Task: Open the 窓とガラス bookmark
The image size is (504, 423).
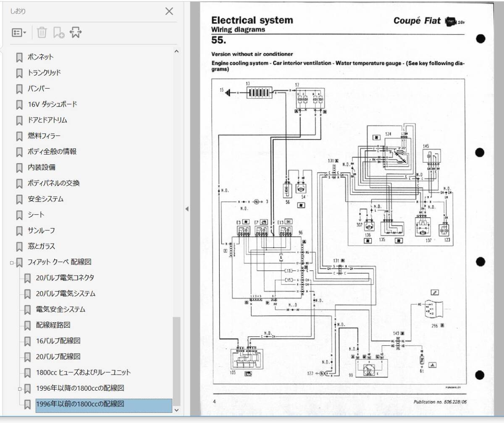Action: pyautogui.click(x=42, y=246)
